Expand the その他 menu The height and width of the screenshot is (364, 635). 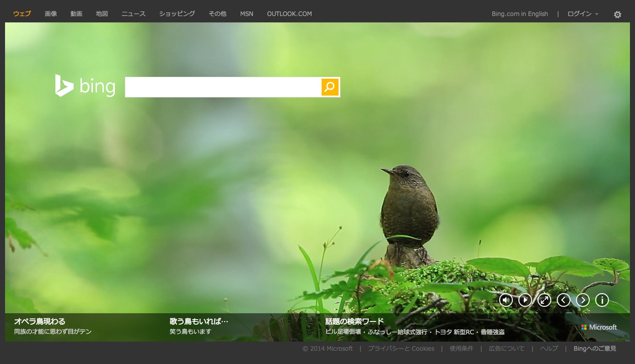coord(217,14)
